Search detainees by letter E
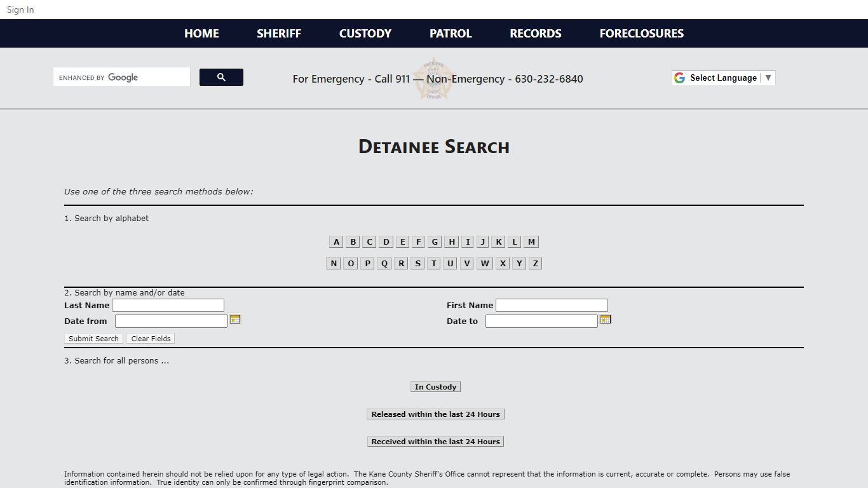This screenshot has height=488, width=868. (x=403, y=242)
